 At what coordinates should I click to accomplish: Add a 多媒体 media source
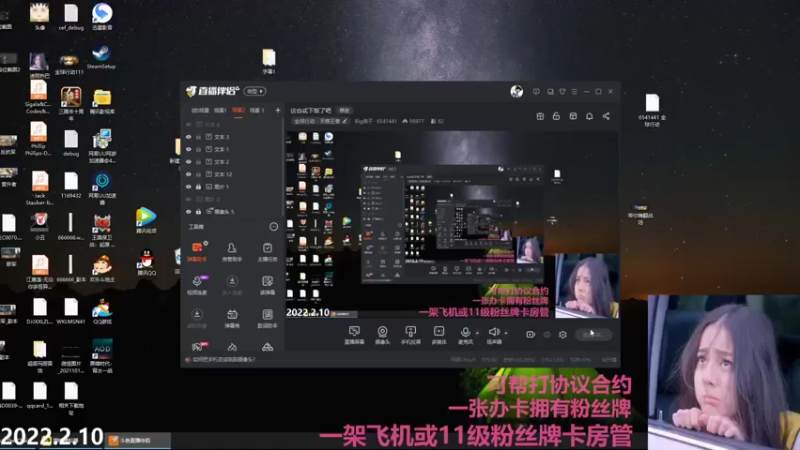coord(439,335)
